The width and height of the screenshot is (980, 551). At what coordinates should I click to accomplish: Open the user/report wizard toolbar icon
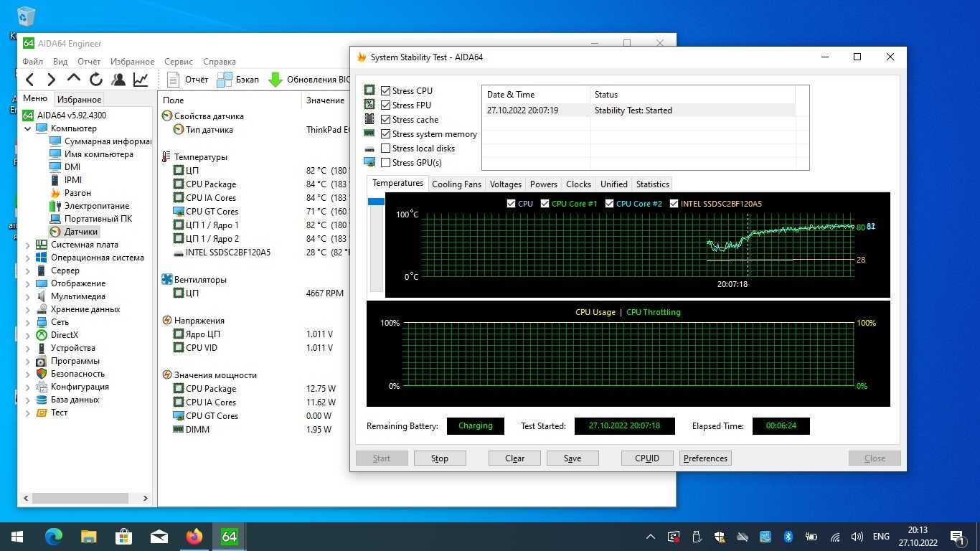118,80
